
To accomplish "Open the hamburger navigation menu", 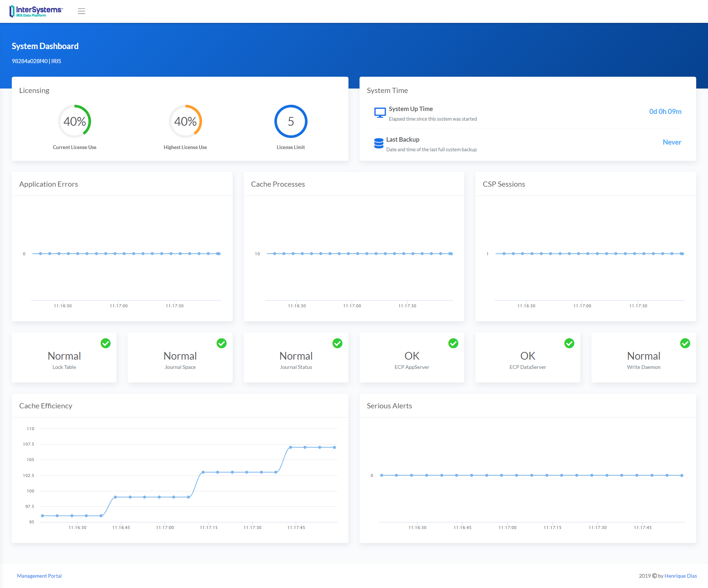I will point(81,11).
